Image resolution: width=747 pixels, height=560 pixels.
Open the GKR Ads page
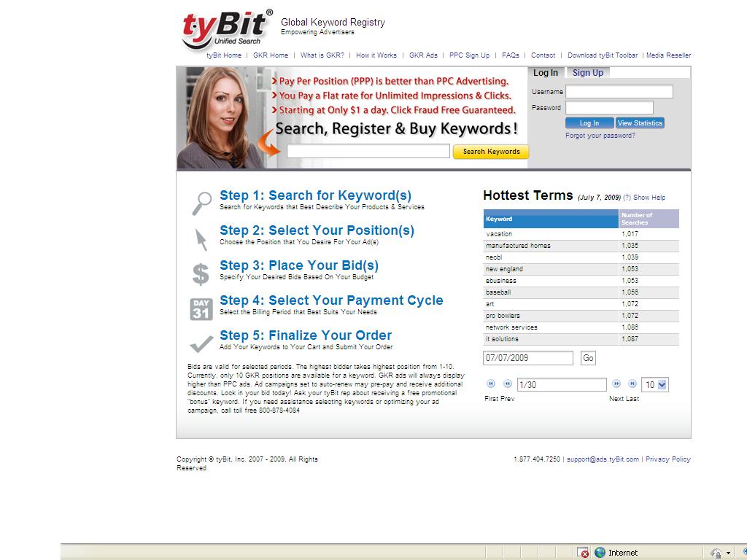click(423, 55)
